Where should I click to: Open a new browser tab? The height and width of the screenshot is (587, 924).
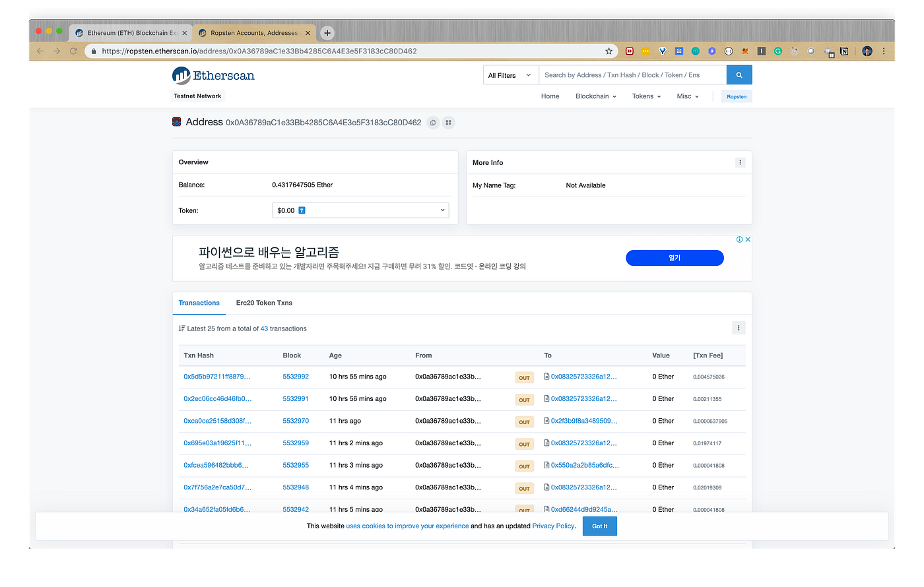327,33
